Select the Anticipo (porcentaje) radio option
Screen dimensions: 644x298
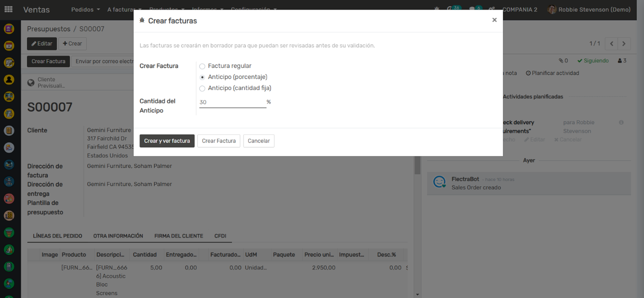pos(202,77)
